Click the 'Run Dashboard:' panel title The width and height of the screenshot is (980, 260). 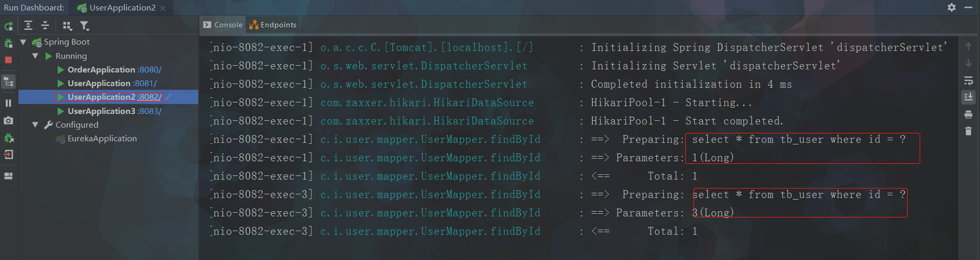click(x=34, y=8)
